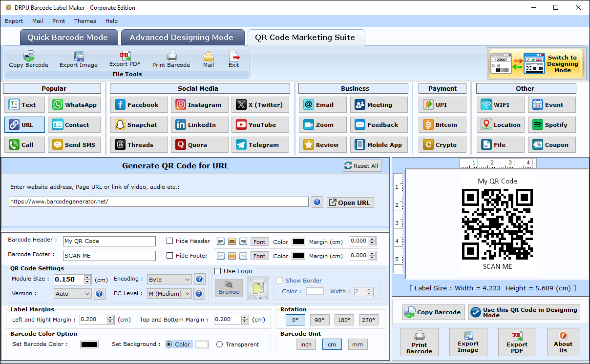The height and width of the screenshot is (364, 590).
Task: Set rotation to 180°
Action: coord(344,320)
